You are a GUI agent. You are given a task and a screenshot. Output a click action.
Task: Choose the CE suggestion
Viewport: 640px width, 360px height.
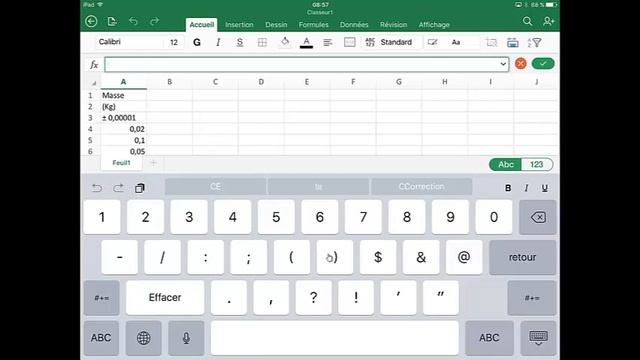tap(215, 187)
